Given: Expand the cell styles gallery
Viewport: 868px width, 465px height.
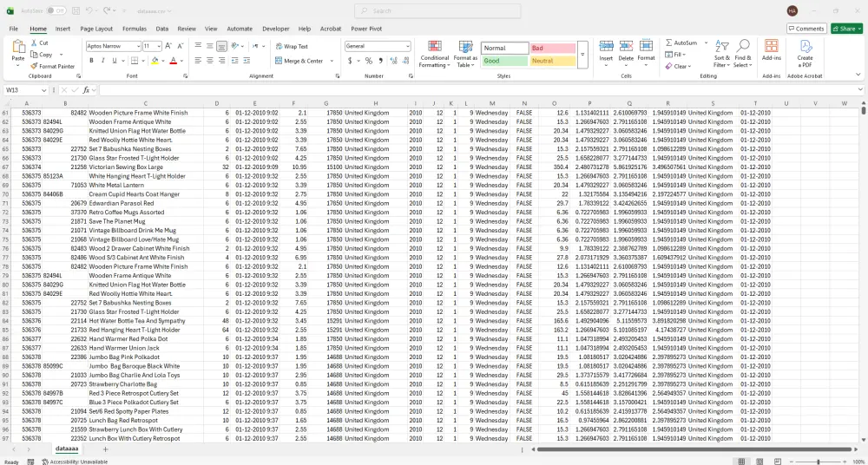Looking at the screenshot, I should (x=582, y=55).
